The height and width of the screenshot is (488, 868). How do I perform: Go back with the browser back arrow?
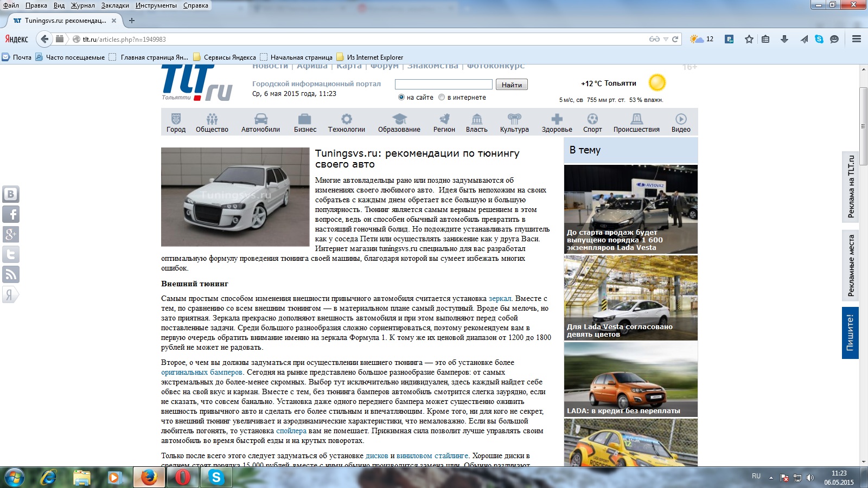click(44, 39)
